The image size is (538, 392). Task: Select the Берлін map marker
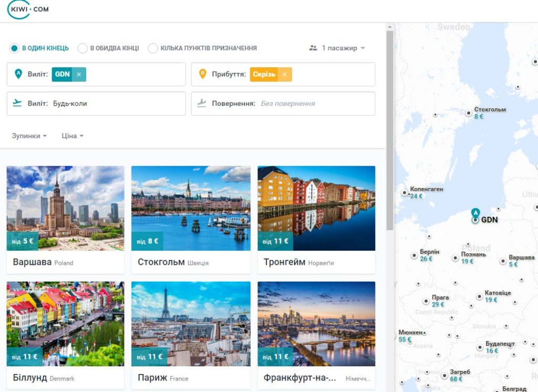point(414,255)
